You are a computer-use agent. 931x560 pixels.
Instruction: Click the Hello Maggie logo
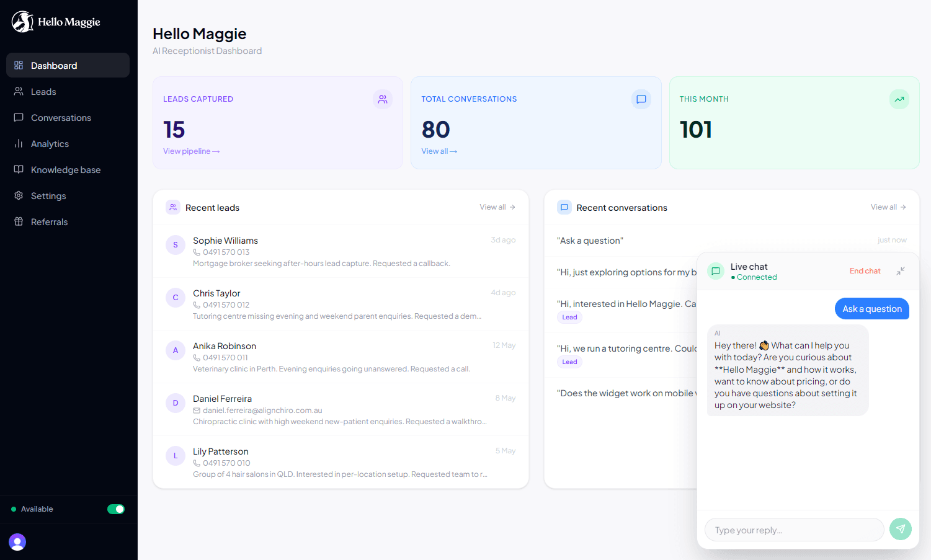(x=56, y=22)
